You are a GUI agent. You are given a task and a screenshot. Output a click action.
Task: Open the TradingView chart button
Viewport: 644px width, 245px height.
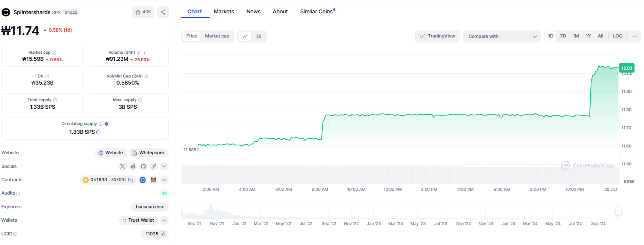437,36
